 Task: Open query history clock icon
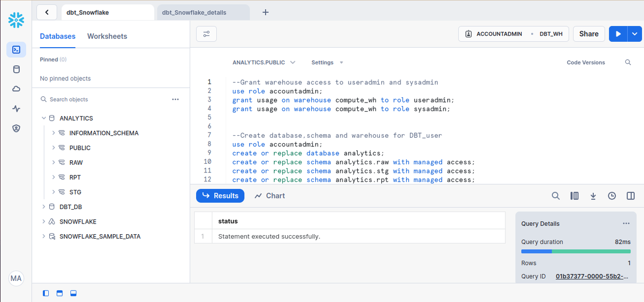click(x=612, y=196)
